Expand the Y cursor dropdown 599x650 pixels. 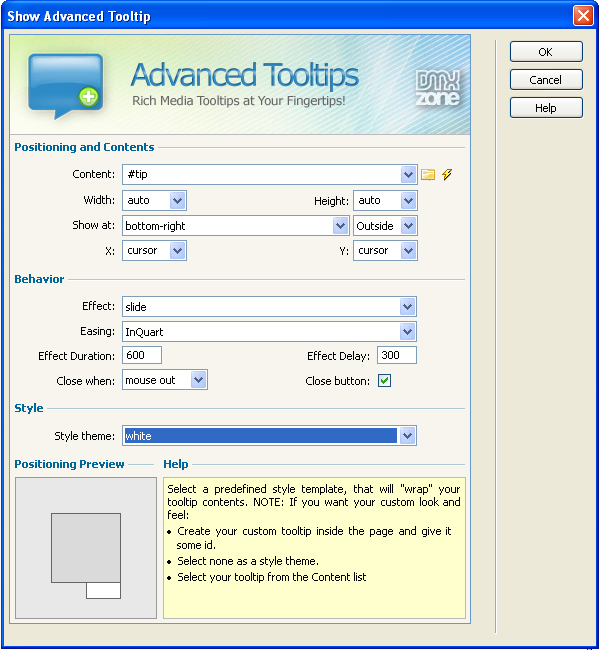tap(408, 250)
